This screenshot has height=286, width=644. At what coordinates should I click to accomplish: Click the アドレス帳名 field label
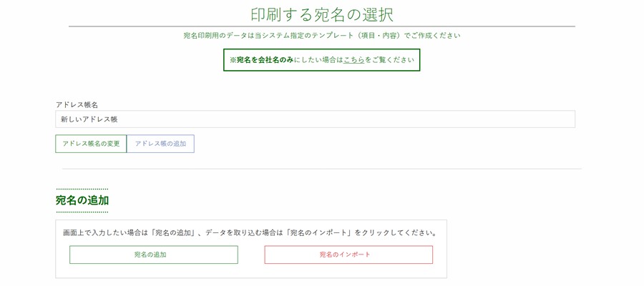click(x=77, y=104)
